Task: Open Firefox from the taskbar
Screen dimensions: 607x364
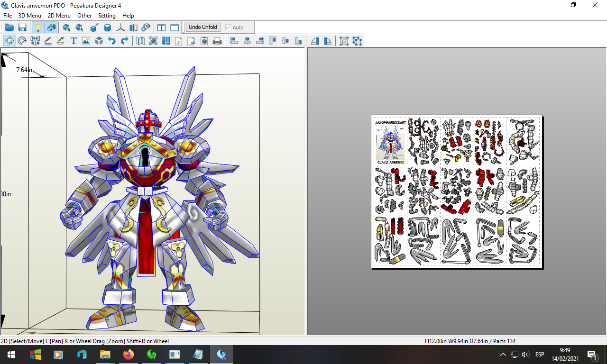Action: click(x=128, y=355)
